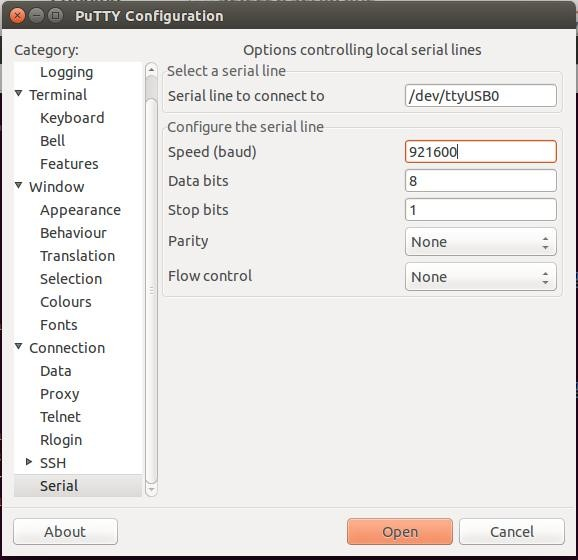The image size is (578, 560).
Task: Open the Keyboard settings
Action: [x=72, y=118]
